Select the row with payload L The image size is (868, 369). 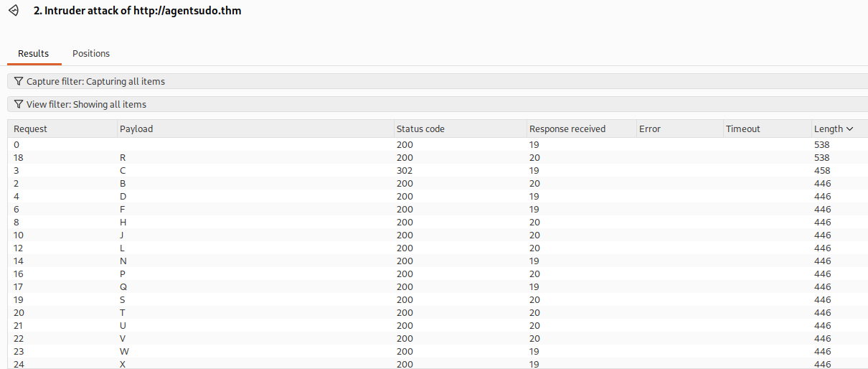438,248
